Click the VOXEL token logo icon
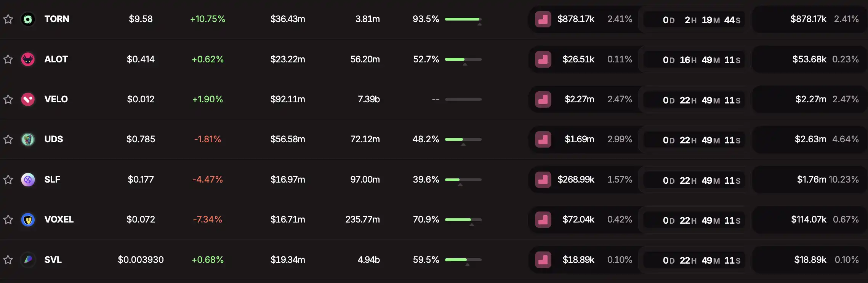This screenshot has width=868, height=283. click(x=28, y=219)
